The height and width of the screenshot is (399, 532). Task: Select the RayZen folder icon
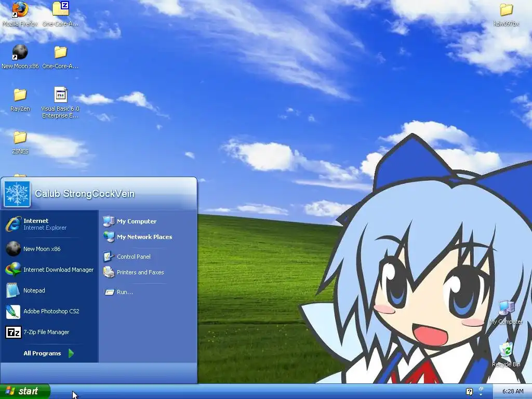pyautogui.click(x=20, y=99)
